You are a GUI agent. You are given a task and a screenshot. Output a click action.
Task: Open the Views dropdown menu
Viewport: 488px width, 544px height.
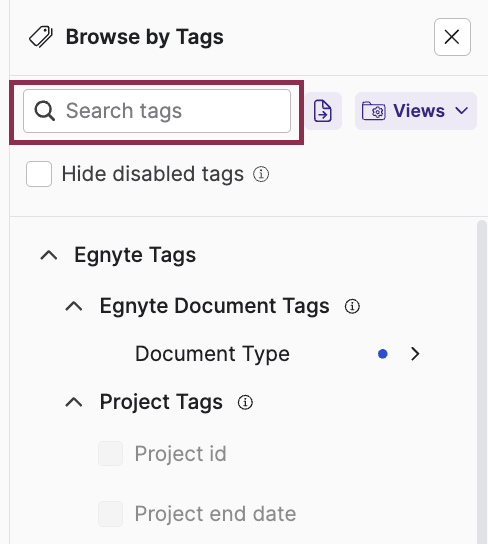pyautogui.click(x=416, y=111)
